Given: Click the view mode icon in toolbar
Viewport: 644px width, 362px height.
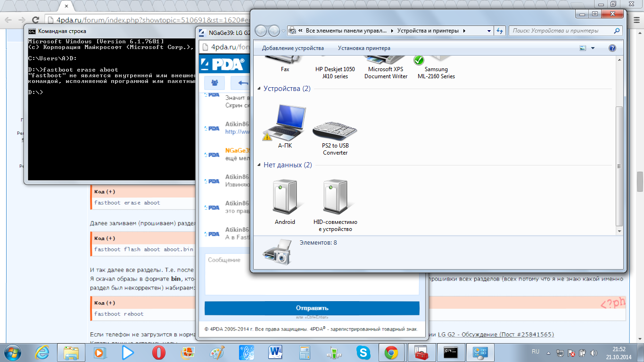Looking at the screenshot, I should [583, 48].
